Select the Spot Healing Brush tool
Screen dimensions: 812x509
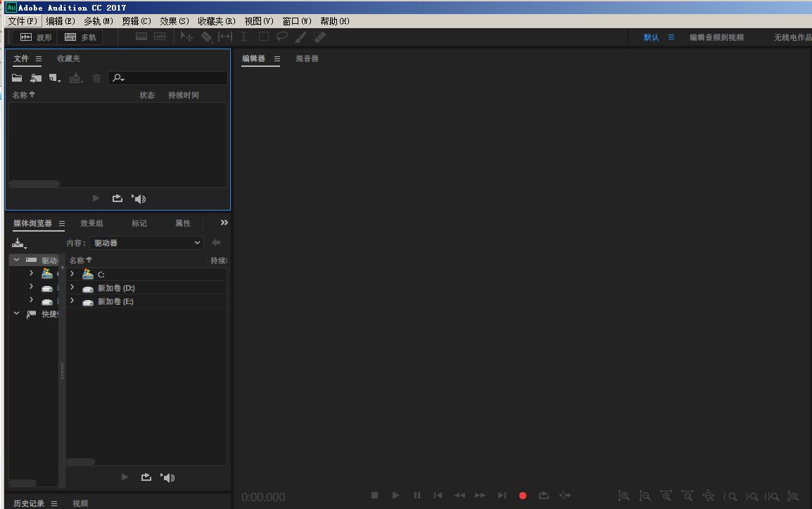pos(319,37)
